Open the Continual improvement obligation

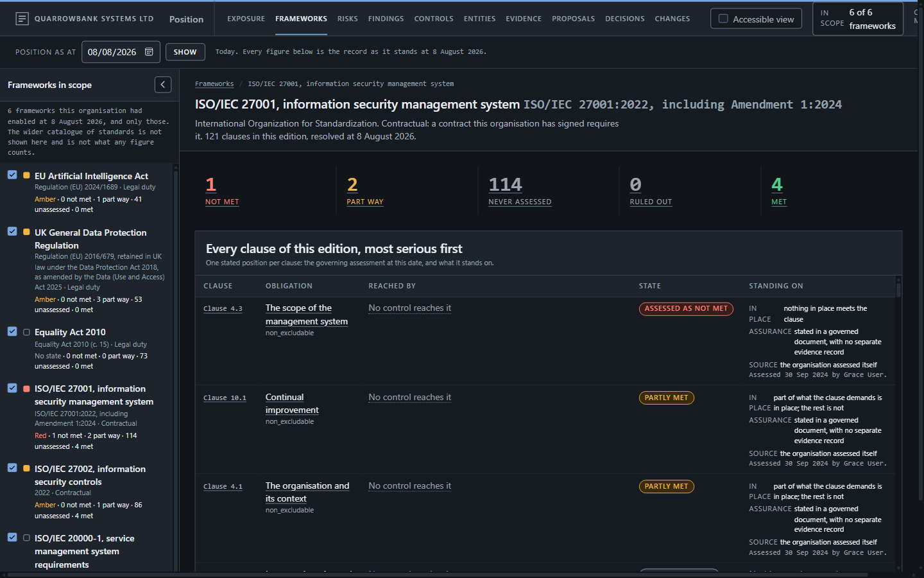tap(292, 403)
